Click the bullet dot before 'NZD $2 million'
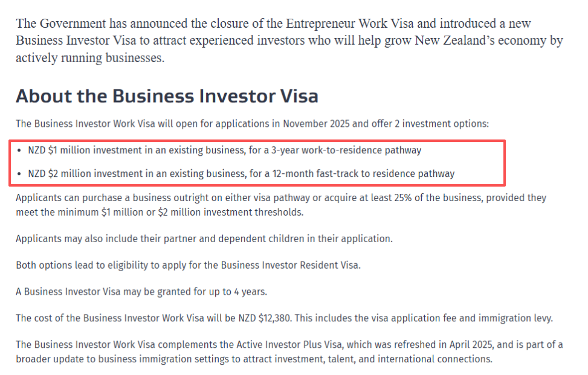 point(21,174)
